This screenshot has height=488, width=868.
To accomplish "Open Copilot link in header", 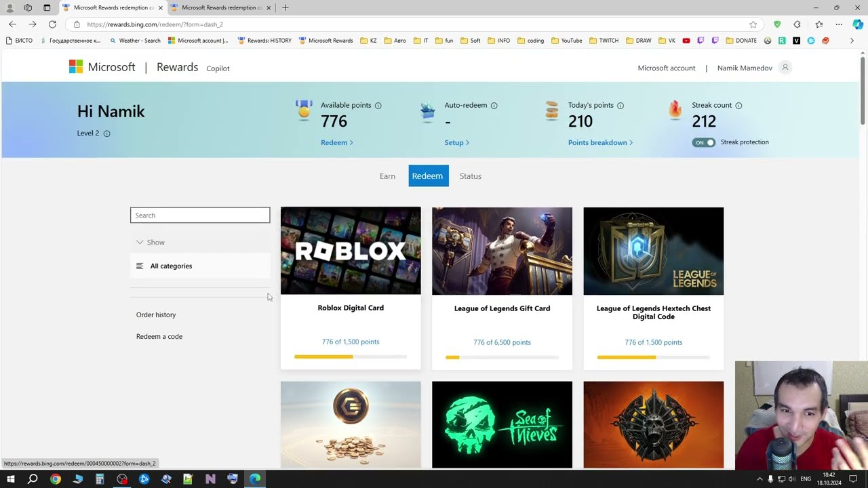I will (x=218, y=68).
